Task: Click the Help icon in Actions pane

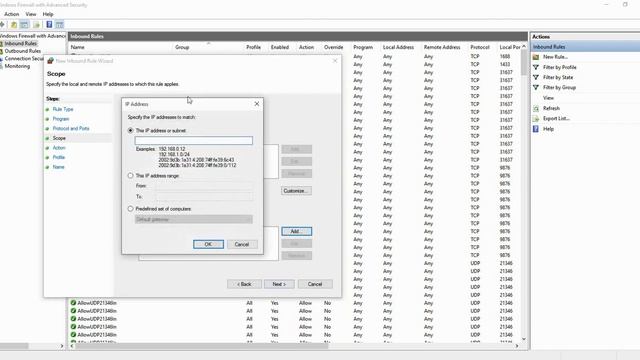Action: (x=536, y=129)
